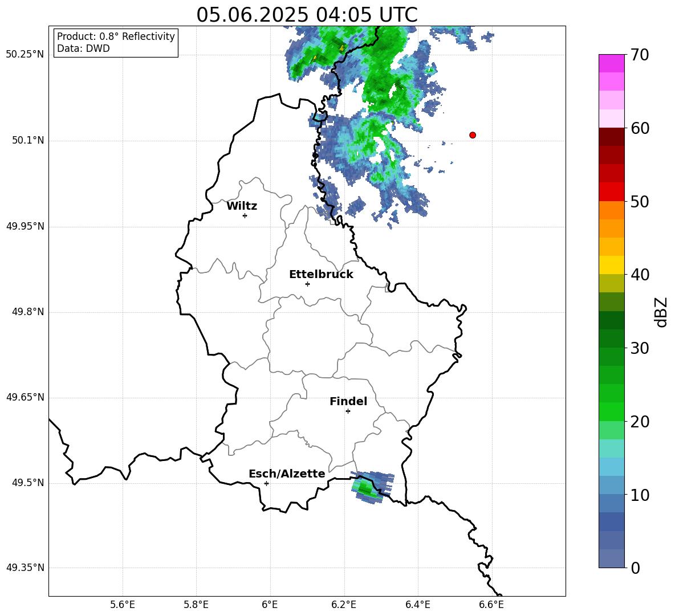Click the Findel station cross marker
The width and height of the screenshot is (675, 616).
348,411
